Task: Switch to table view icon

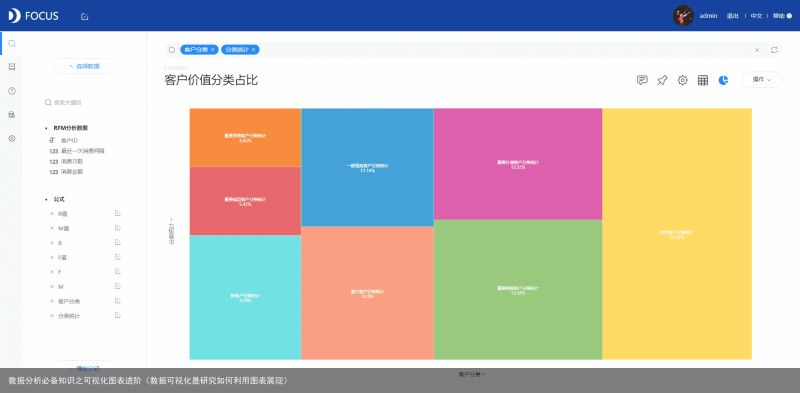Action: (703, 80)
